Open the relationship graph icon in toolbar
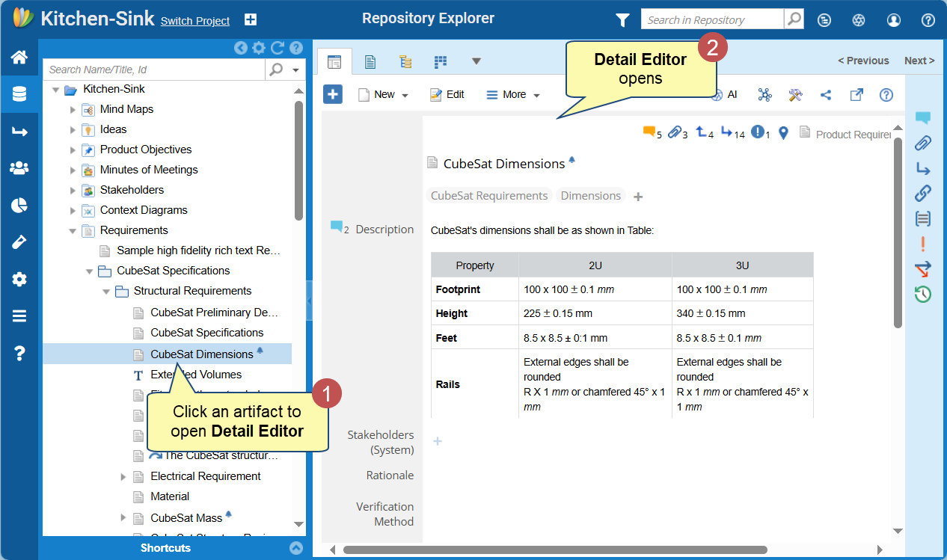 pos(764,95)
